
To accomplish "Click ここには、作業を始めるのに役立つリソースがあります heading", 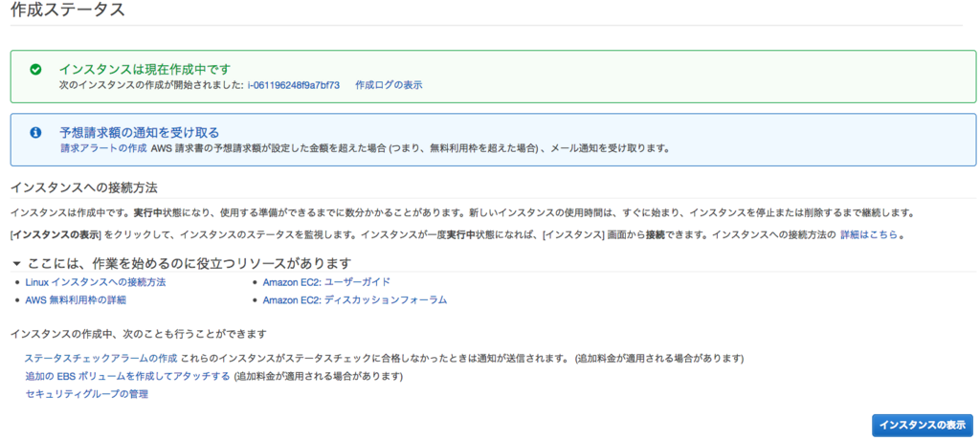I will coord(189,263).
